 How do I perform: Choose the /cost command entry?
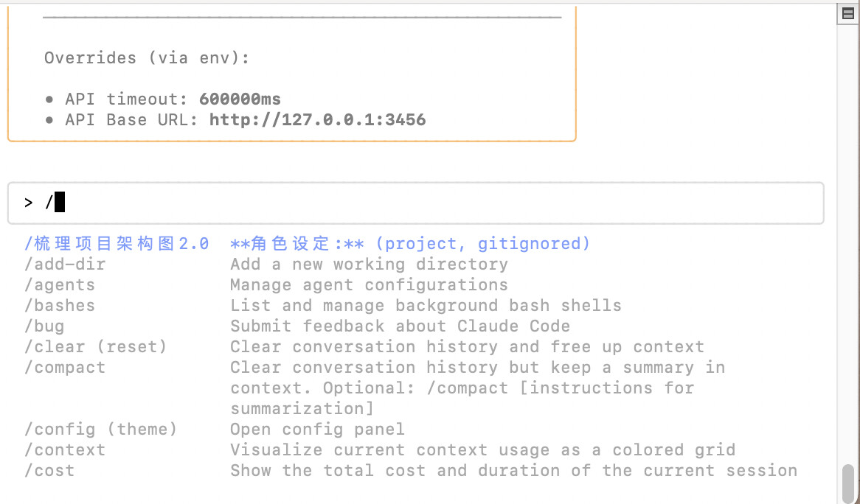pyautogui.click(x=49, y=470)
